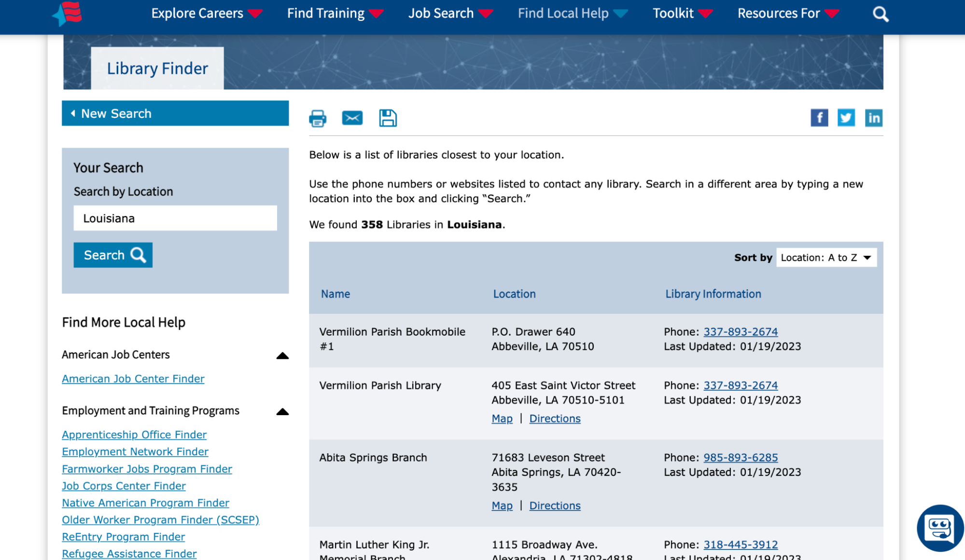Screen dimensions: 965x560
Task: Open the Toolkit menu
Action: click(x=682, y=14)
